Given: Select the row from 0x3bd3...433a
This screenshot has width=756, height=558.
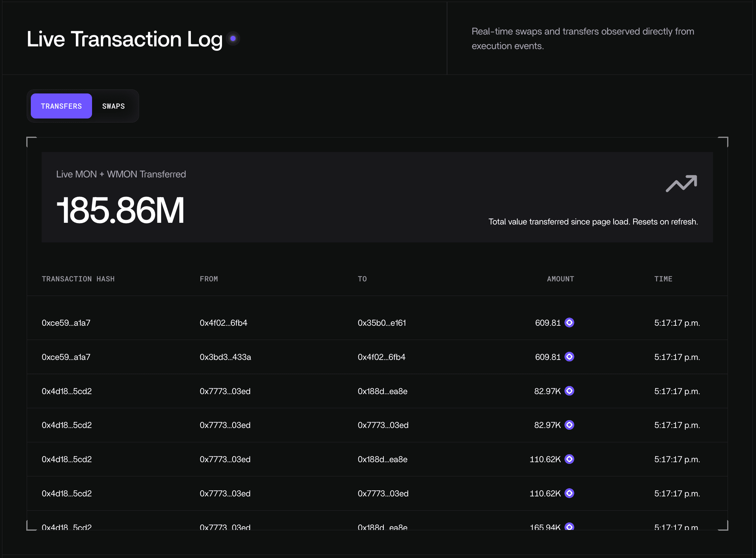Looking at the screenshot, I should tap(225, 357).
